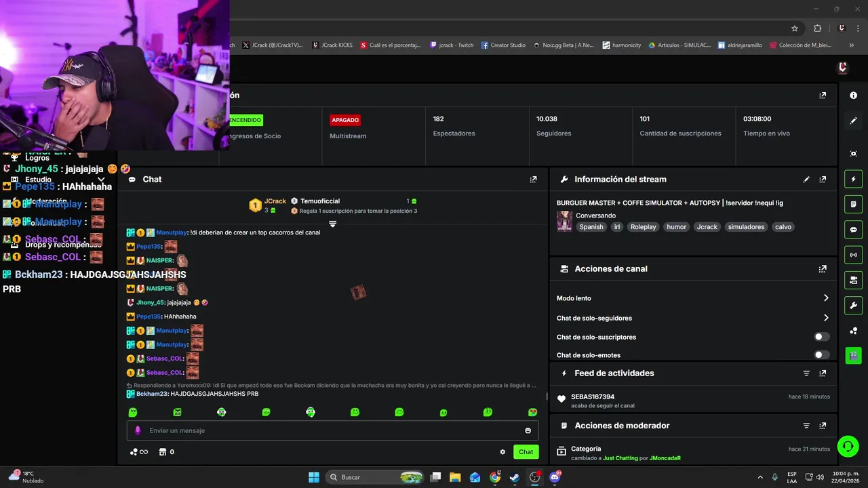The height and width of the screenshot is (488, 868).
Task: Open the JCrack KICKS bookmark
Action: (332, 45)
